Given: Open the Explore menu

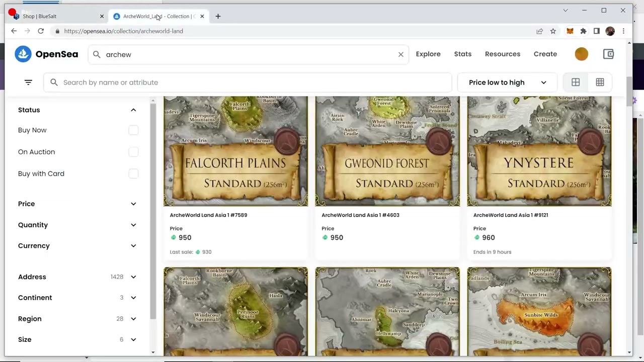Looking at the screenshot, I should point(428,54).
